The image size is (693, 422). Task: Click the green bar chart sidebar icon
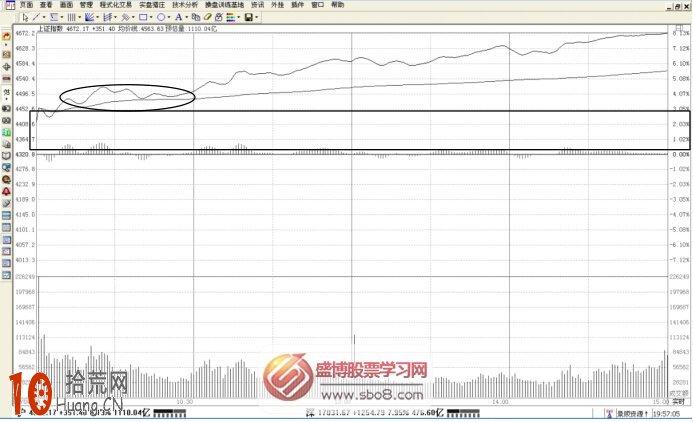(6, 132)
